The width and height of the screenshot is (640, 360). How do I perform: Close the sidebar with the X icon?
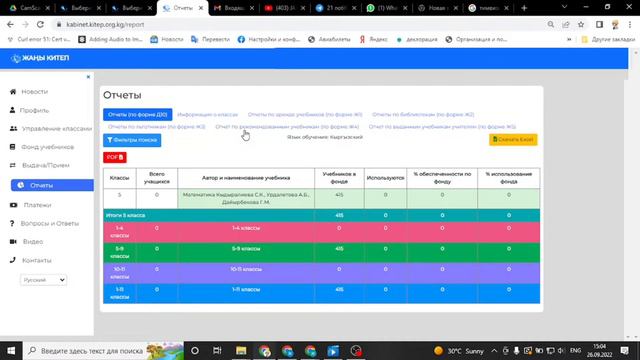pos(88,77)
